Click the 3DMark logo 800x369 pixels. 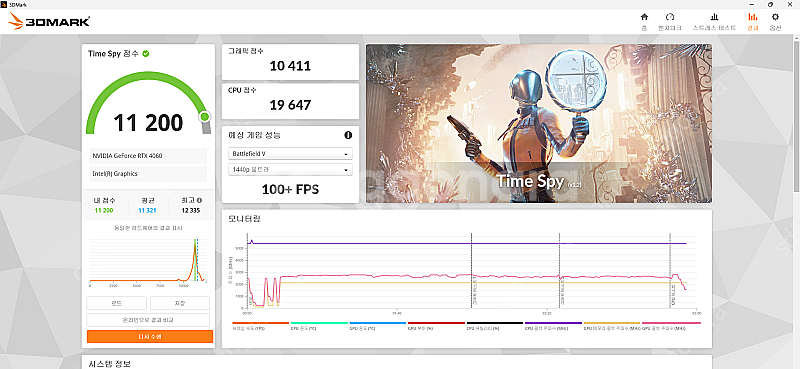pyautogui.click(x=49, y=21)
